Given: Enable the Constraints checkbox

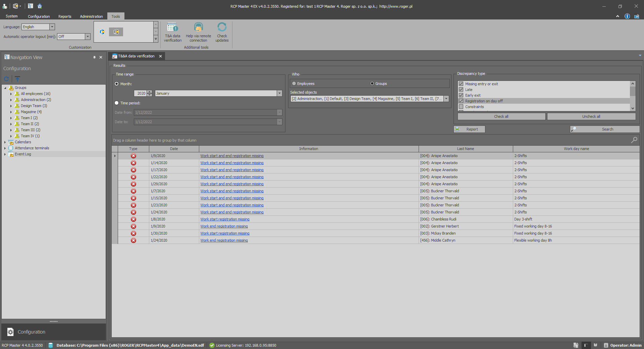Looking at the screenshot, I should (x=461, y=107).
